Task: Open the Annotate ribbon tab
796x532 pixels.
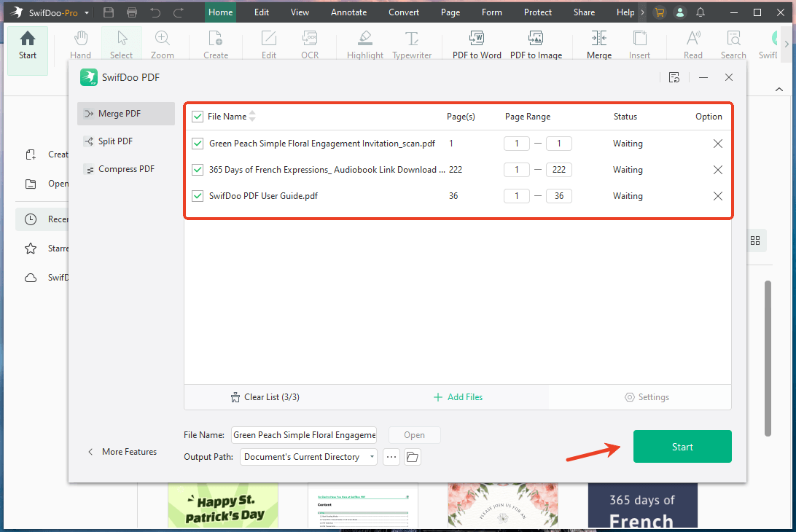Action: pos(348,12)
